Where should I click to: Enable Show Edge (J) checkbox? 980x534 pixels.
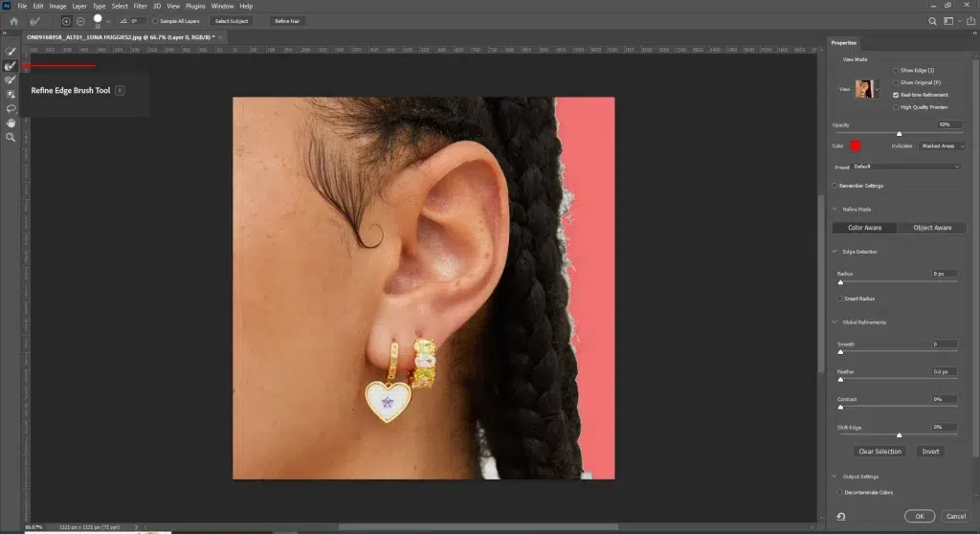896,71
